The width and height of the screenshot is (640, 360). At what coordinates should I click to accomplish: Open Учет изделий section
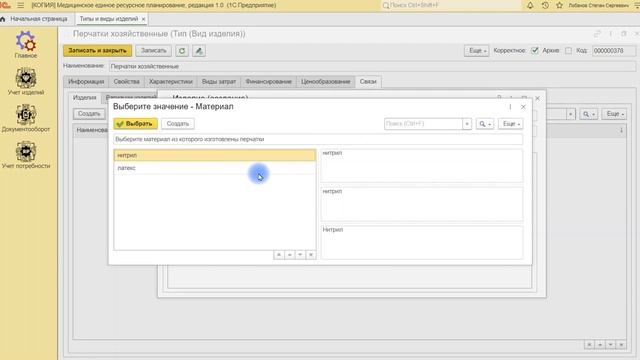[26, 81]
